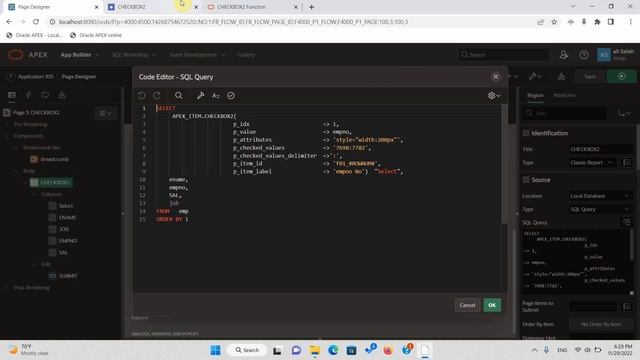The height and width of the screenshot is (360, 640).
Task: Confirm the SQL query with OK button
Action: coord(492,305)
